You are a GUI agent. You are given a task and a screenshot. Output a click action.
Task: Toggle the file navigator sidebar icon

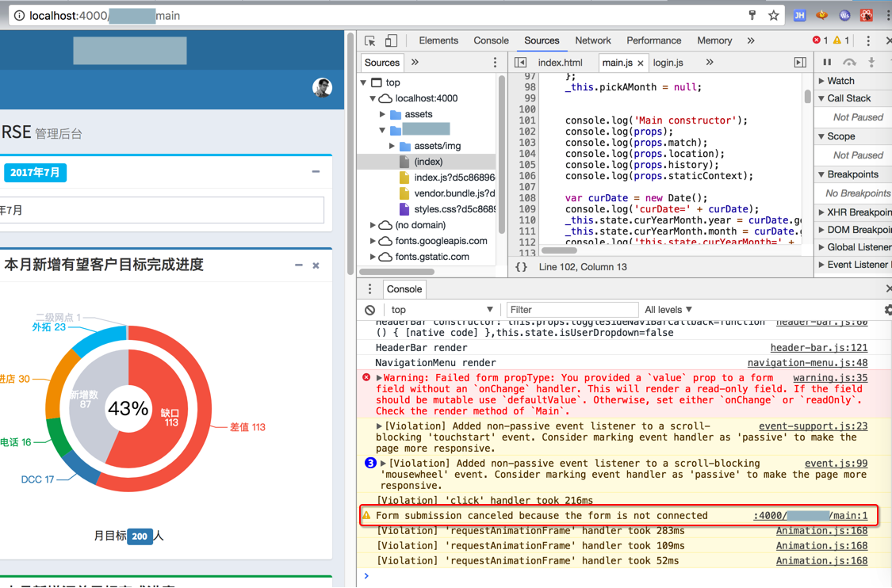[520, 63]
